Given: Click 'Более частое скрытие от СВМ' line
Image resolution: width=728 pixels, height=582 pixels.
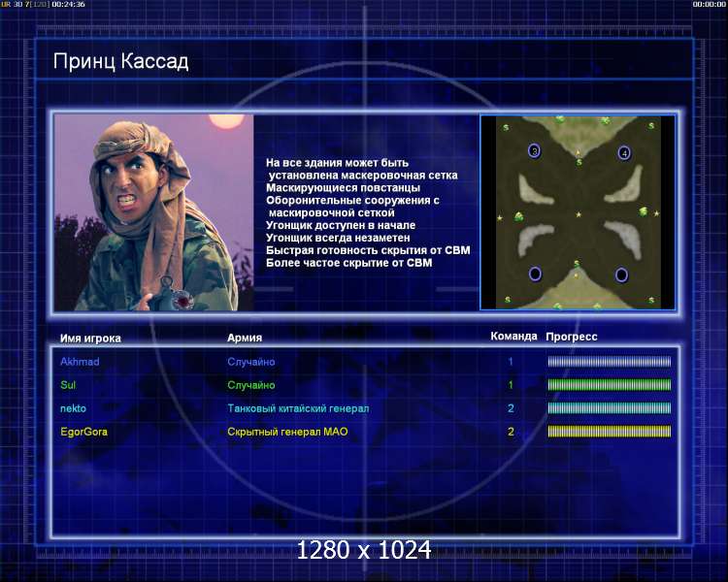Looking at the screenshot, I should [x=349, y=263].
